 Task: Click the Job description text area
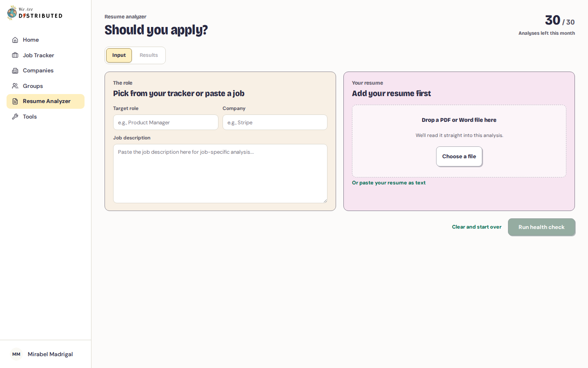click(x=220, y=173)
